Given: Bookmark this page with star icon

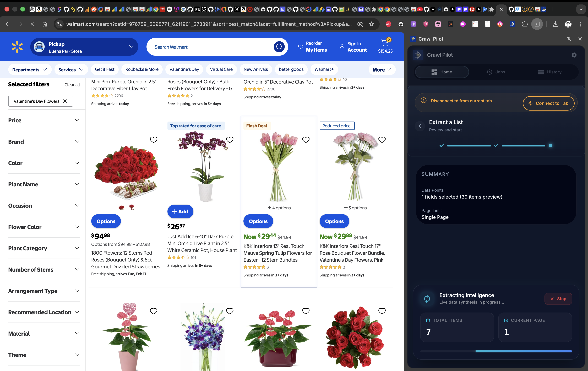Looking at the screenshot, I should tap(371, 24).
